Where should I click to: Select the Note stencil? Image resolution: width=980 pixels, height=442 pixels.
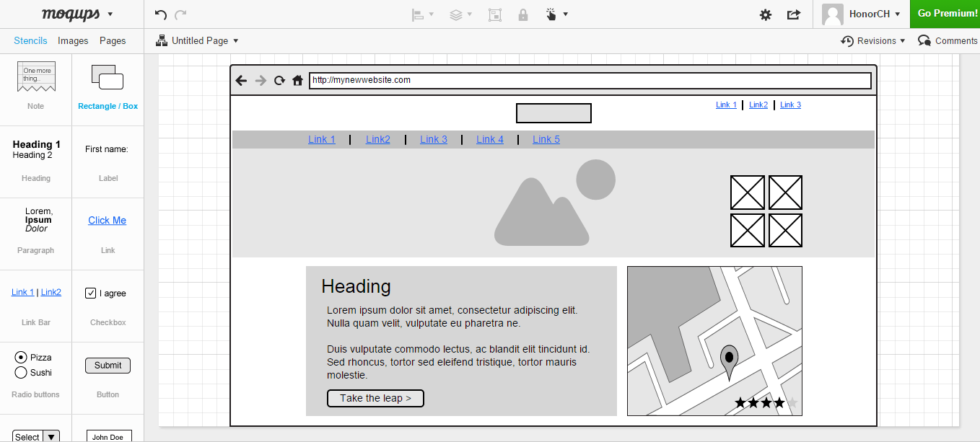36,76
